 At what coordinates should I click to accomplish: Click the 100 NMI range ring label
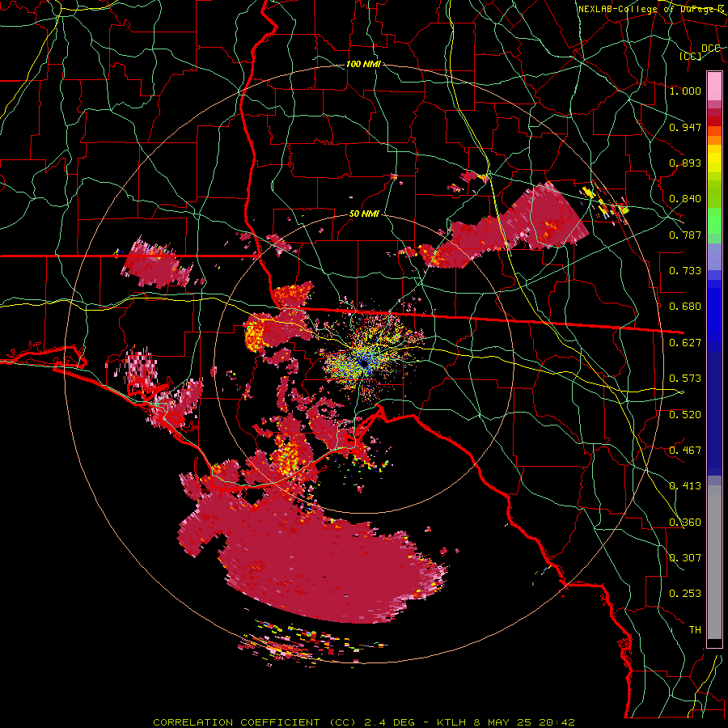coord(363,64)
